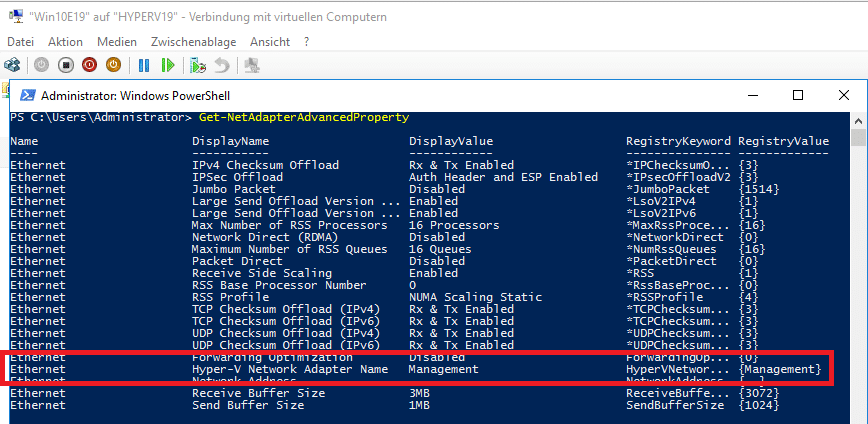This screenshot has width=868, height=424.
Task: Open the Datei menu
Action: pyautogui.click(x=20, y=42)
